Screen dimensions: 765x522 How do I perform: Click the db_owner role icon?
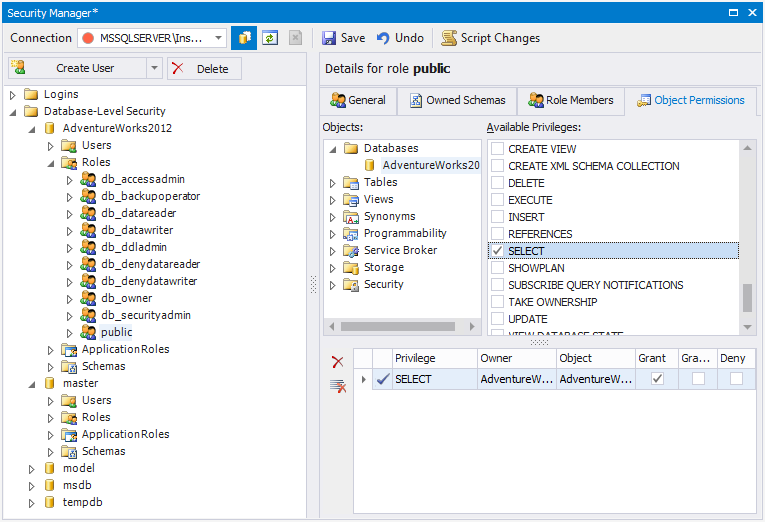[x=88, y=298]
